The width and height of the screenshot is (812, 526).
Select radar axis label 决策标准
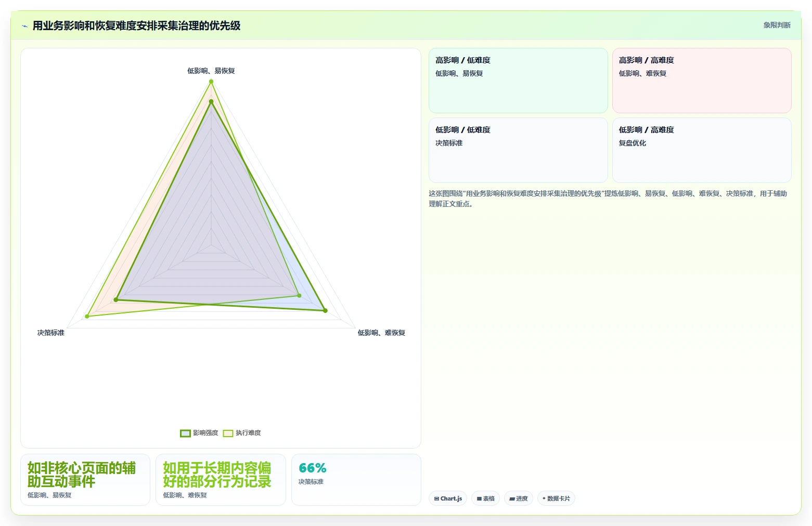pyautogui.click(x=50, y=333)
